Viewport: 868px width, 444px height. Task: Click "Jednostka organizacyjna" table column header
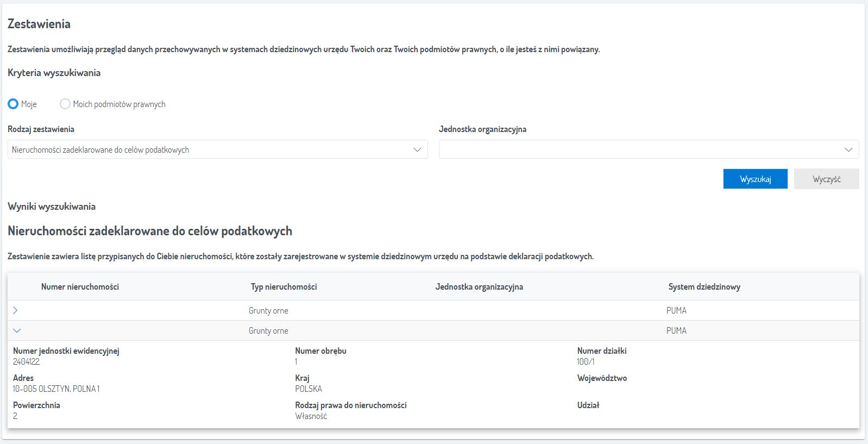click(479, 287)
